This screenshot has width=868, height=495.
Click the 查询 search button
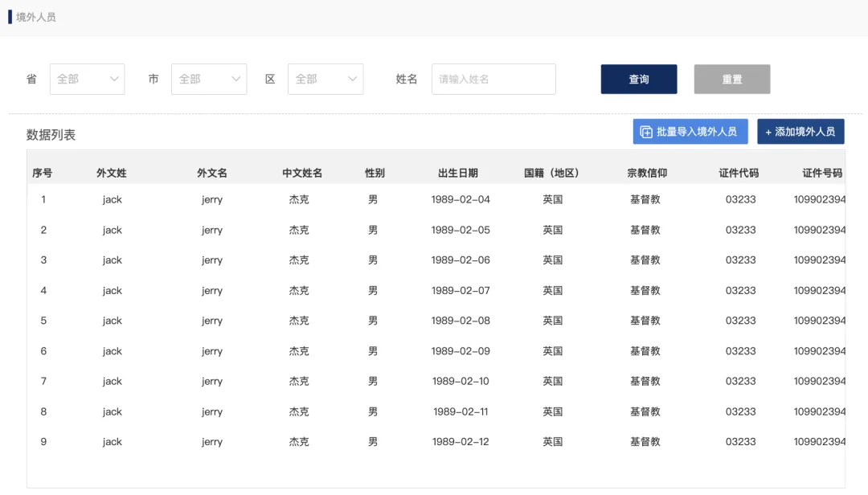coord(639,80)
